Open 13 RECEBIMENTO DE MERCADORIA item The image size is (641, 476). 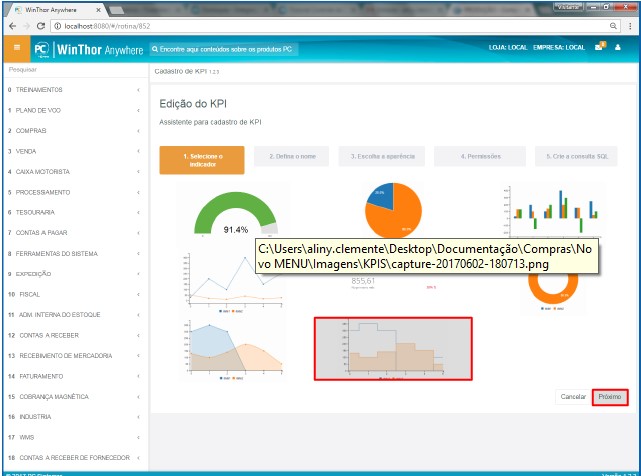(x=75, y=356)
